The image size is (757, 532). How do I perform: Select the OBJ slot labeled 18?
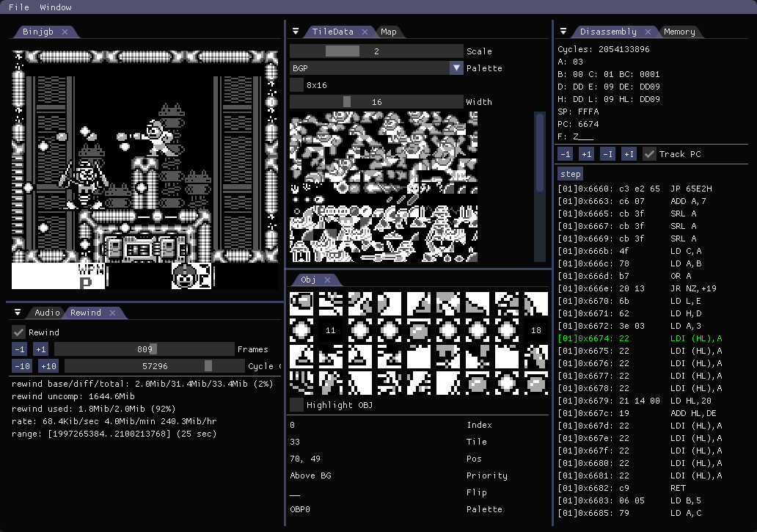tap(536, 330)
